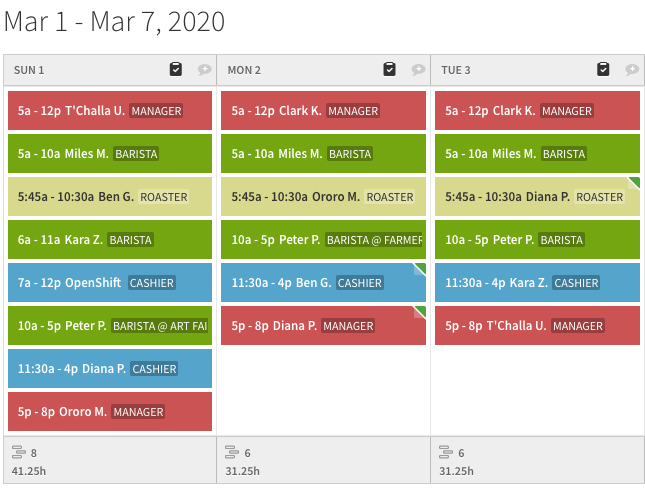Click green corner flag on Diana P. roaster shift
Viewport: 645px width, 490px height.
coord(634,183)
